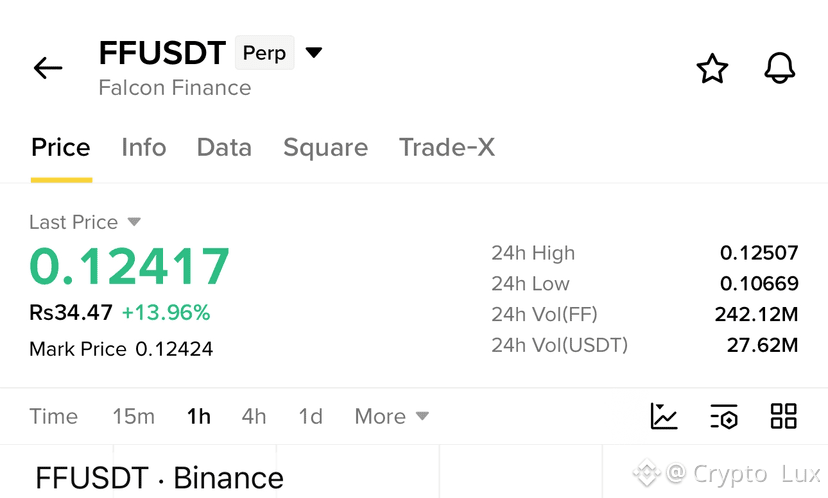The width and height of the screenshot is (828, 498).
Task: Tap the Perp contract badge
Action: tap(265, 53)
